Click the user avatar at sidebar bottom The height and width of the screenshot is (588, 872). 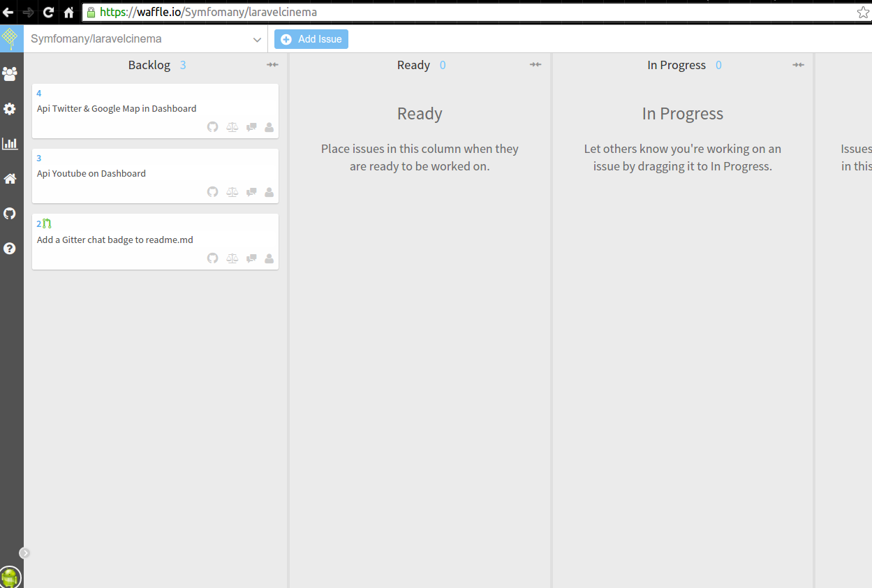click(x=10, y=578)
